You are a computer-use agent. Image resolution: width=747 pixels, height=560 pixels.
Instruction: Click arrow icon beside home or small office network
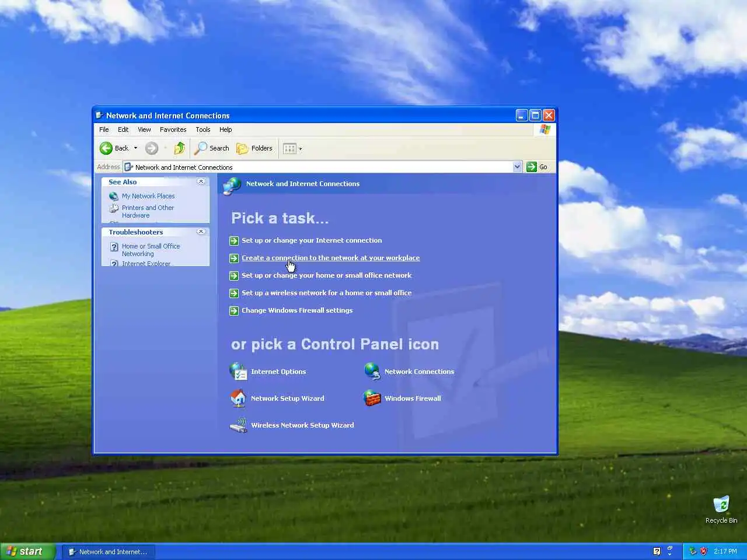(x=234, y=276)
